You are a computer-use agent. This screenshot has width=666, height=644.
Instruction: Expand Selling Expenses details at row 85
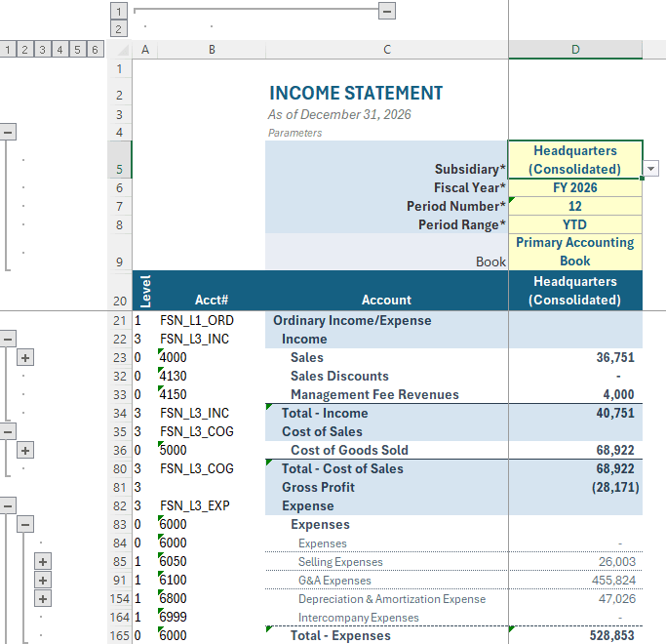[43, 561]
